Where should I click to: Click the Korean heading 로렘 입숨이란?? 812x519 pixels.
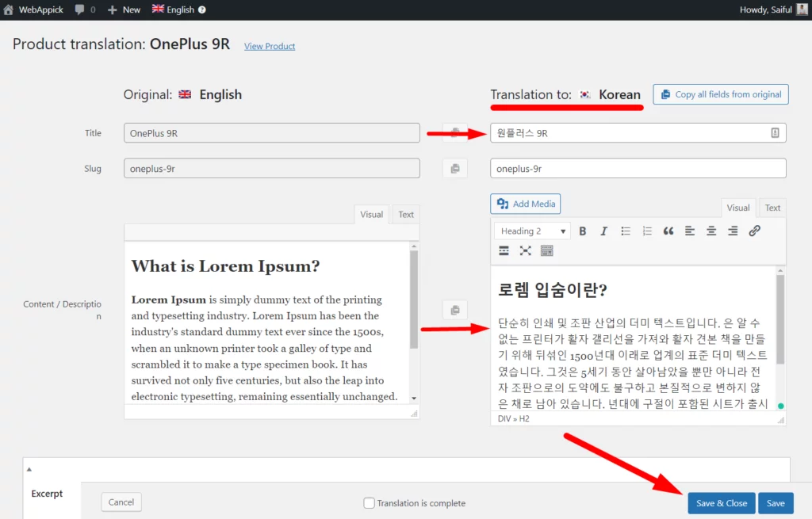(552, 290)
